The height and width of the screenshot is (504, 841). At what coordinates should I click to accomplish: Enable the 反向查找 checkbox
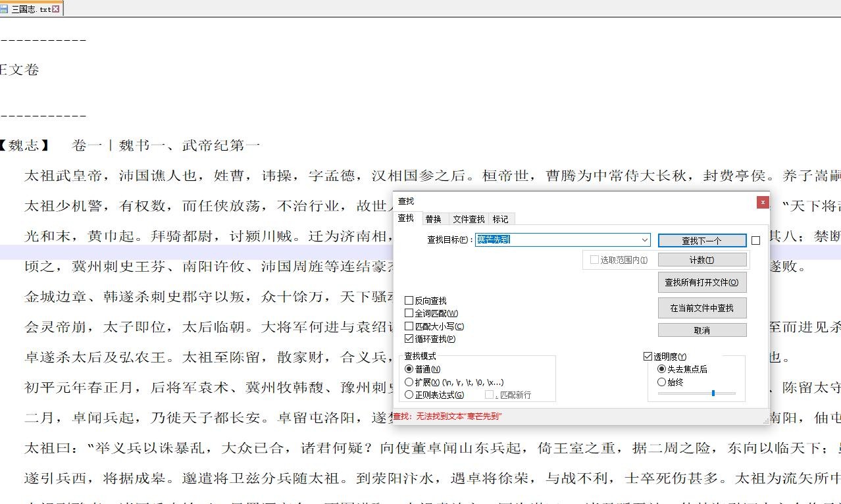(409, 301)
